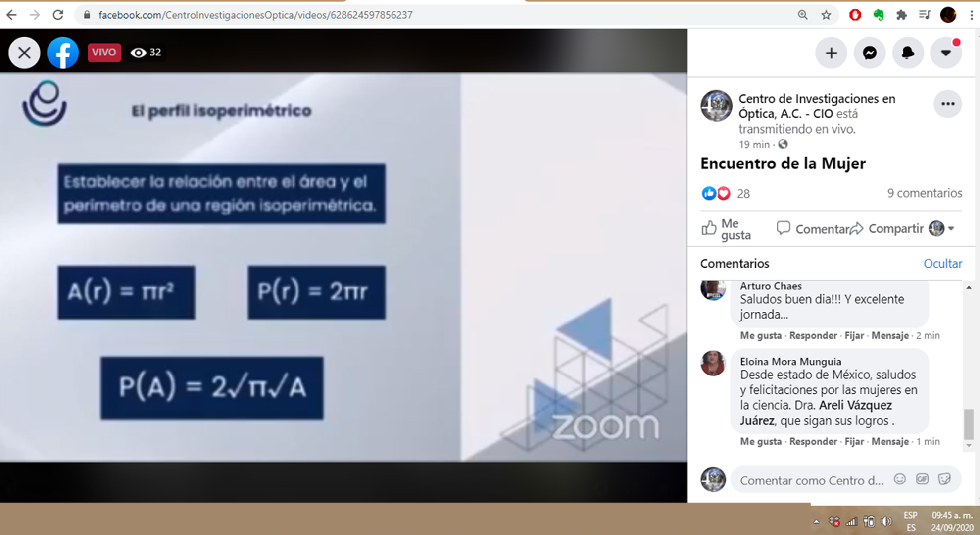Open sticker picker in comment box
The height and width of the screenshot is (535, 980).
(x=944, y=479)
